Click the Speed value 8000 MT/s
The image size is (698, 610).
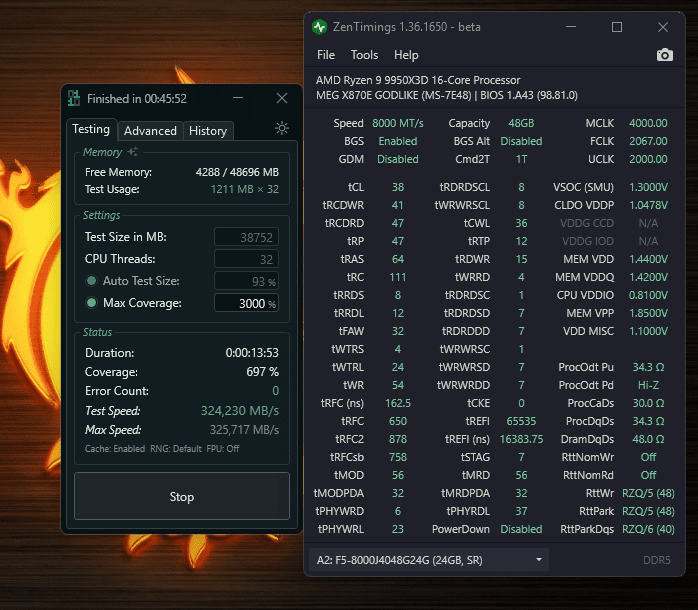point(398,123)
